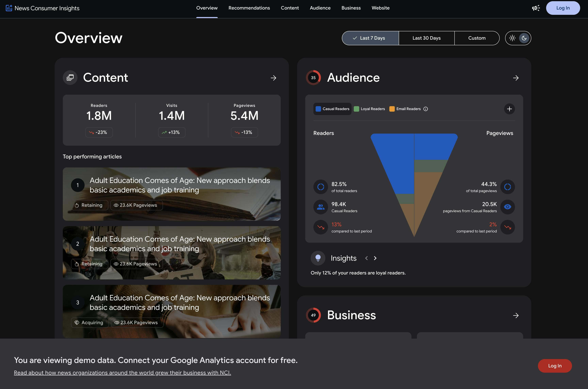Click Acquiring tag on article 3
588x389 pixels.
90,322
